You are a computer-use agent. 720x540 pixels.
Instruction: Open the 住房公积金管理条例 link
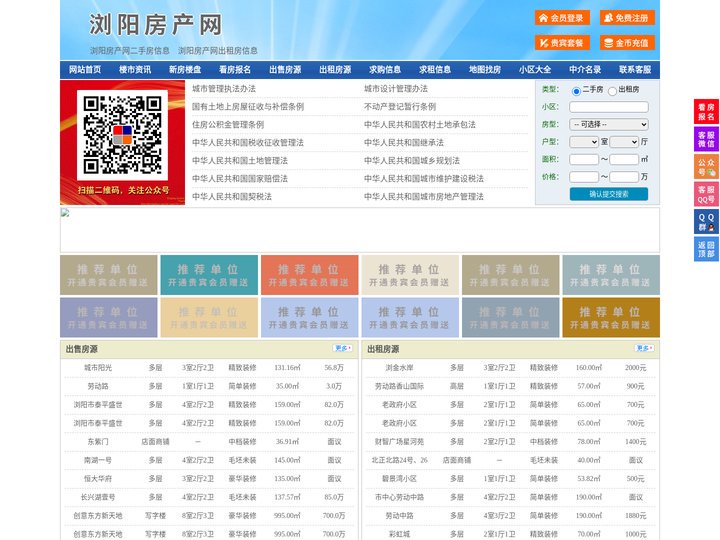point(228,124)
